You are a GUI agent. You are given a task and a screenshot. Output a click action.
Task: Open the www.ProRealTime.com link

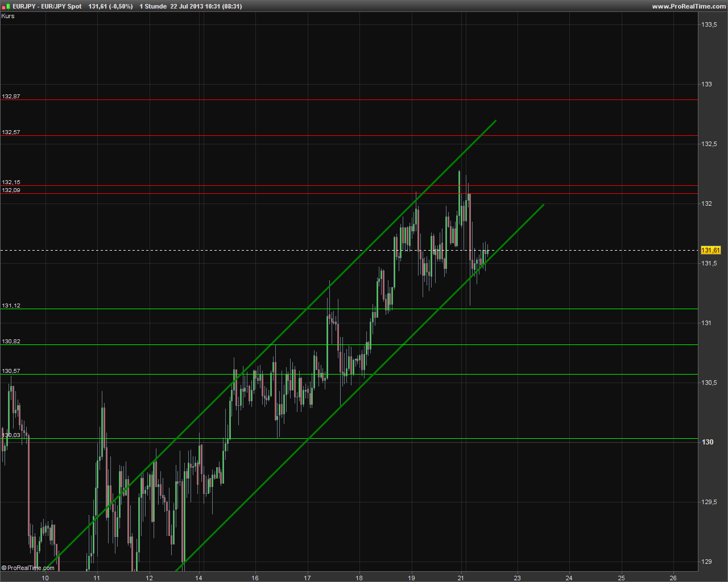point(689,6)
